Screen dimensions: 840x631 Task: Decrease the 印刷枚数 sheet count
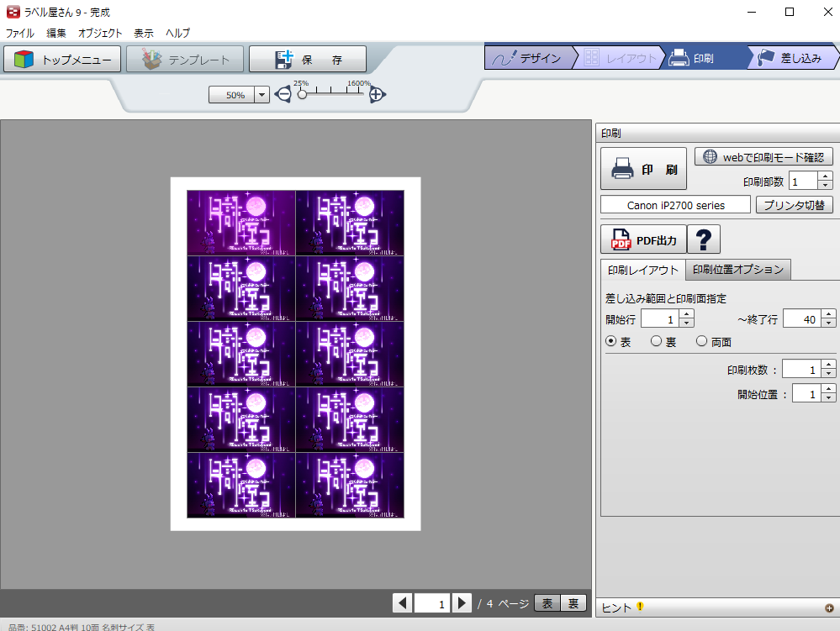coord(829,374)
